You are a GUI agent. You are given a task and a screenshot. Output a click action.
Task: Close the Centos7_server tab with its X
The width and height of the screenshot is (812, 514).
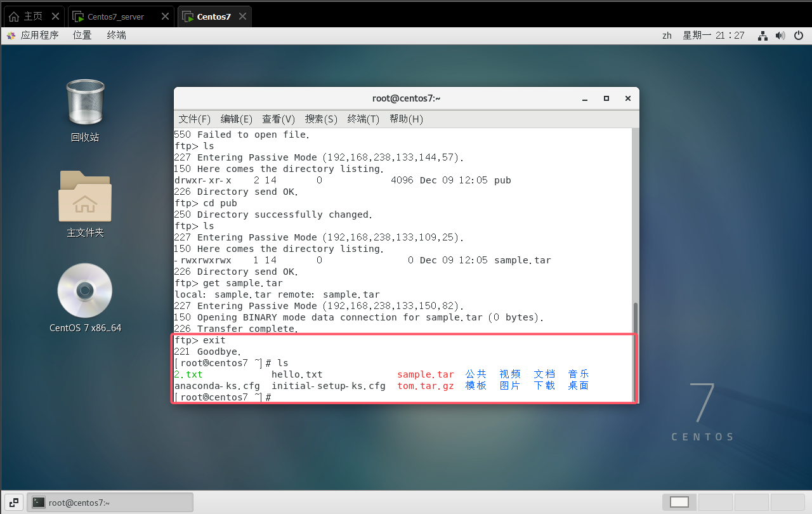[x=166, y=16]
